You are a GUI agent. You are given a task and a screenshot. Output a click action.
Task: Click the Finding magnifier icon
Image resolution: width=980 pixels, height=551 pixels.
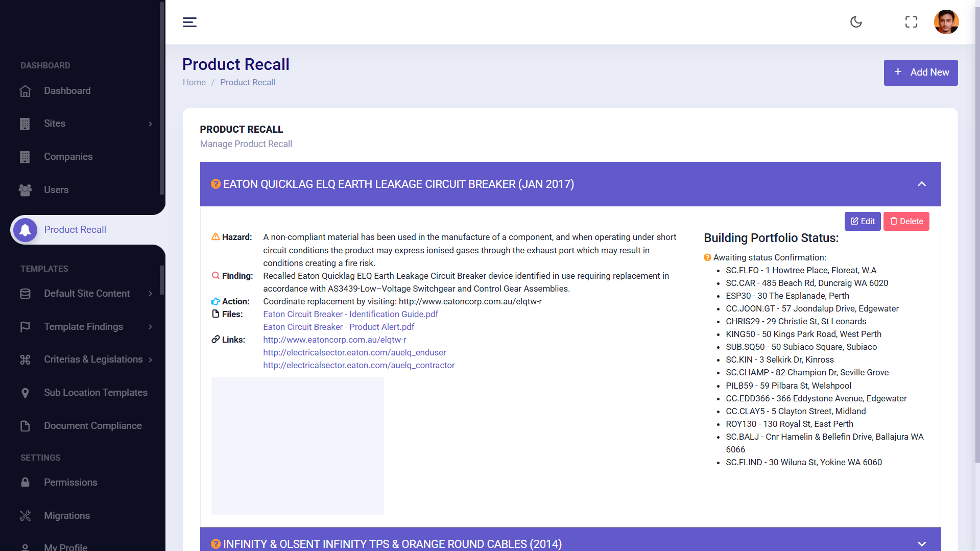click(x=216, y=275)
